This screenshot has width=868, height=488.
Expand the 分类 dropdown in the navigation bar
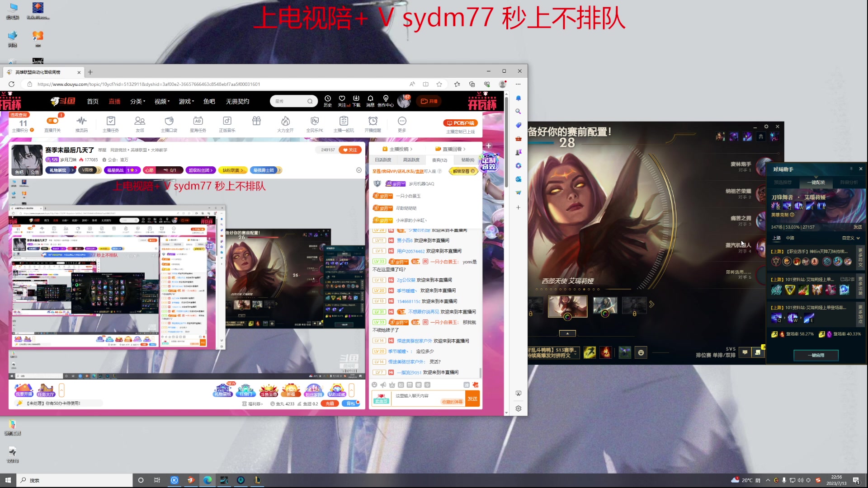138,101
